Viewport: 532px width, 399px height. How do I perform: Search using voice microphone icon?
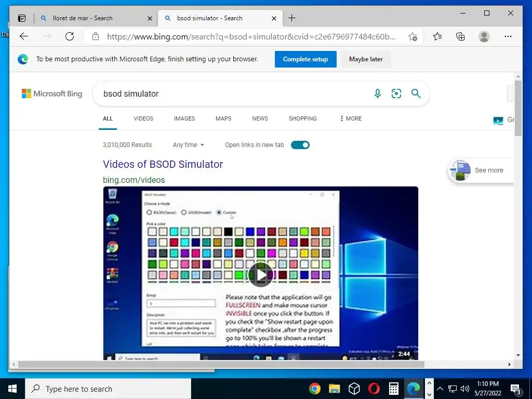coord(377,94)
